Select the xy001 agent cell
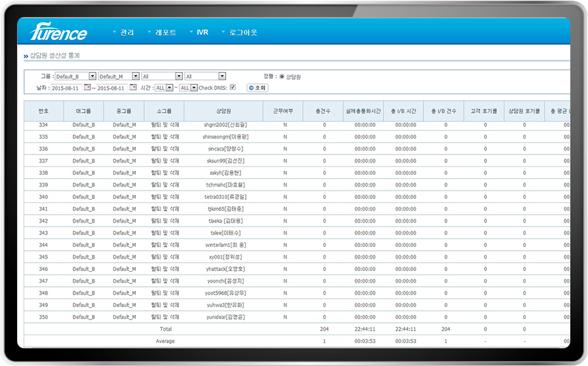This screenshot has width=588, height=366. pyautogui.click(x=225, y=257)
